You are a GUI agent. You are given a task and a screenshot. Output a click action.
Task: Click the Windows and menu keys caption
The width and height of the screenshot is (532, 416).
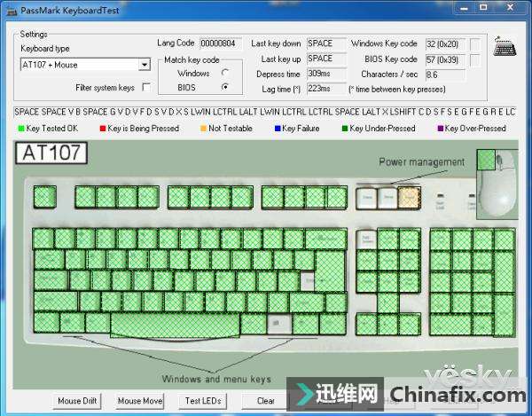[216, 379]
